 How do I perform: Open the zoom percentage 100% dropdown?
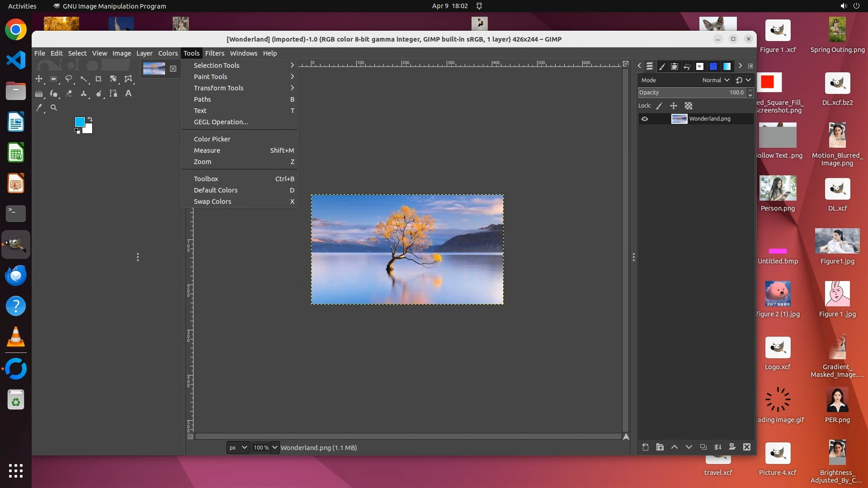point(274,447)
